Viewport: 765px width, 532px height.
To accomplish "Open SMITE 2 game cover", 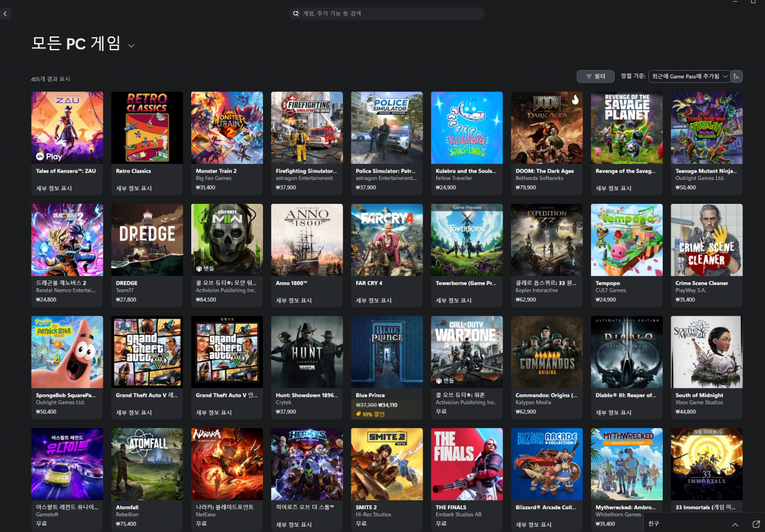I will point(387,464).
